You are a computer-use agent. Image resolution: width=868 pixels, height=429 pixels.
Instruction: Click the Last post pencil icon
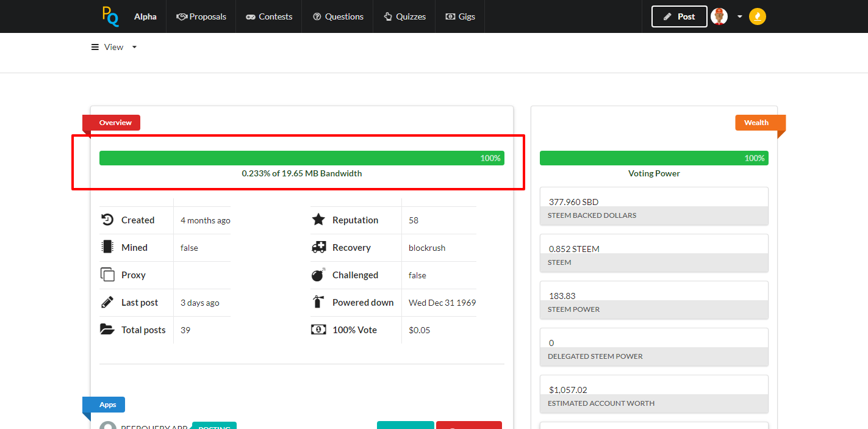pos(107,302)
